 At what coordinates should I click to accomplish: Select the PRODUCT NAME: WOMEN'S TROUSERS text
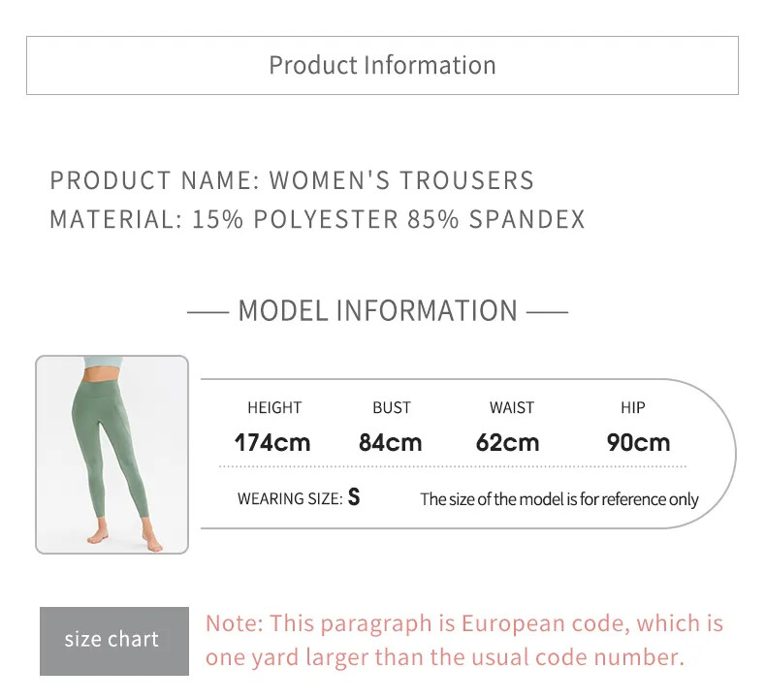[292, 180]
